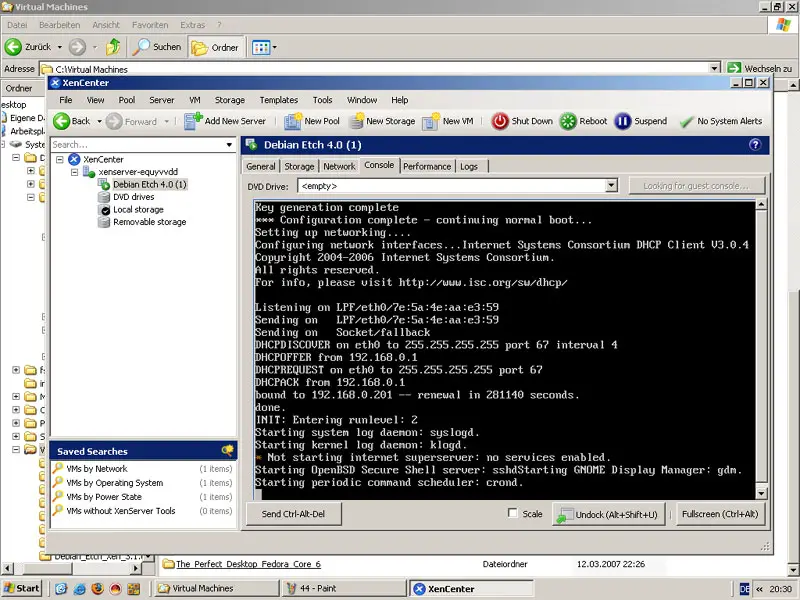Viewport: 800px width, 600px height.
Task: Click the Add New Server icon
Action: click(193, 121)
